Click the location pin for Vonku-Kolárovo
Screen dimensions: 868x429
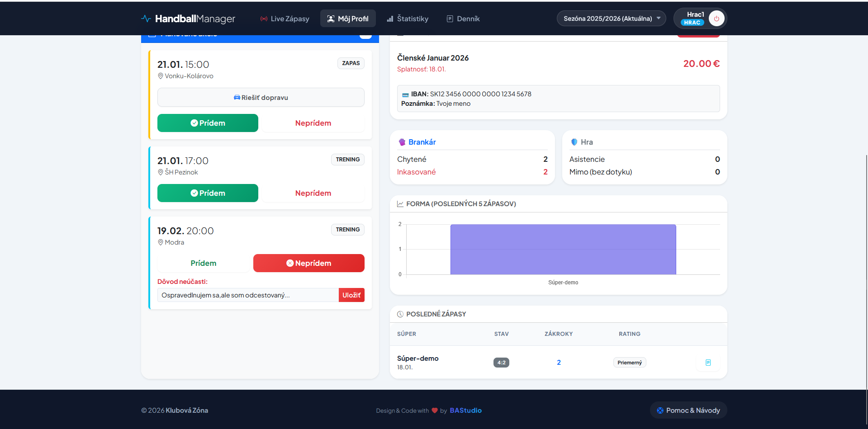point(161,76)
